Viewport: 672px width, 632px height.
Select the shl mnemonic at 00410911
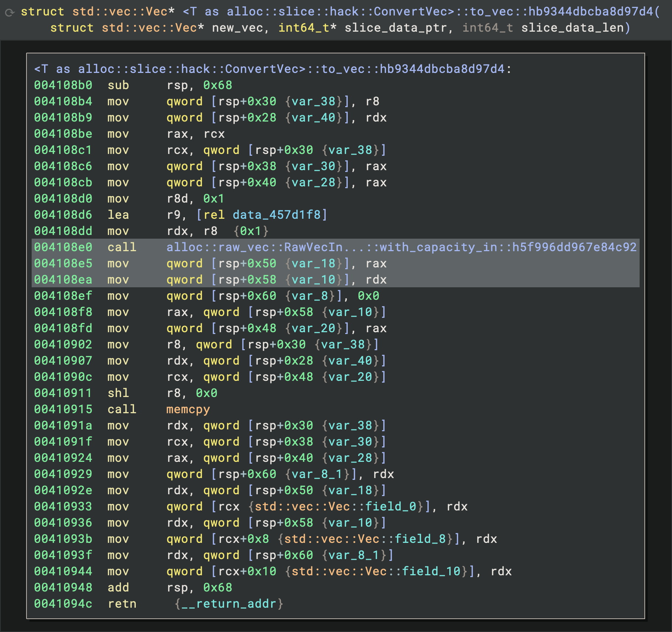point(118,393)
